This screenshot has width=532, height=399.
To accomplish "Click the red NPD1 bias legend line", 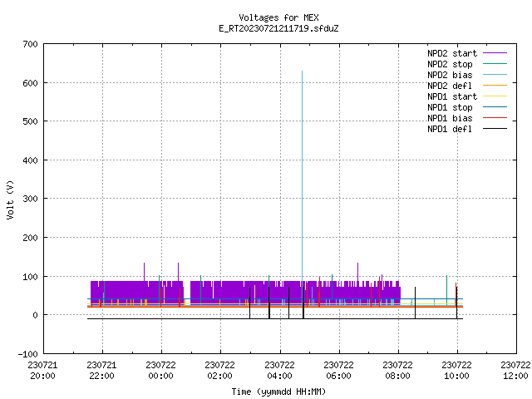I will 495,118.
